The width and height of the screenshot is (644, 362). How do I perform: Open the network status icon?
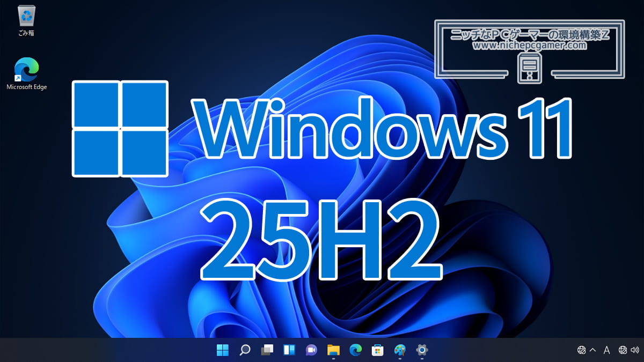point(623,351)
